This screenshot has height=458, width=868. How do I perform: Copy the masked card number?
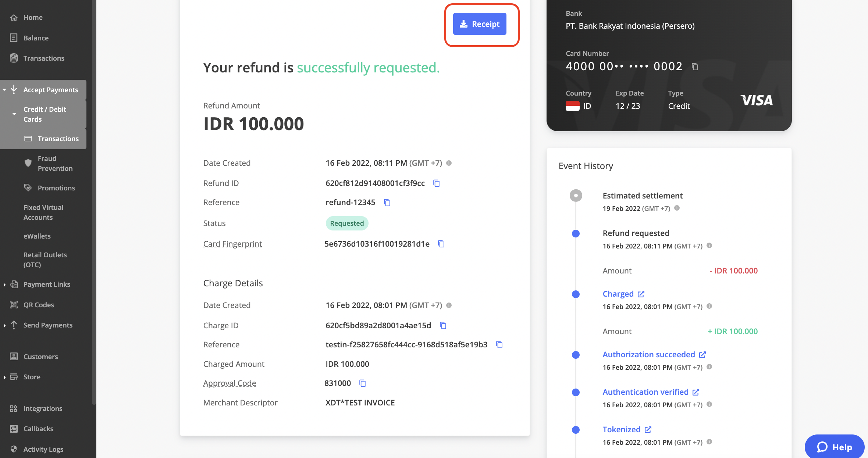tap(695, 67)
